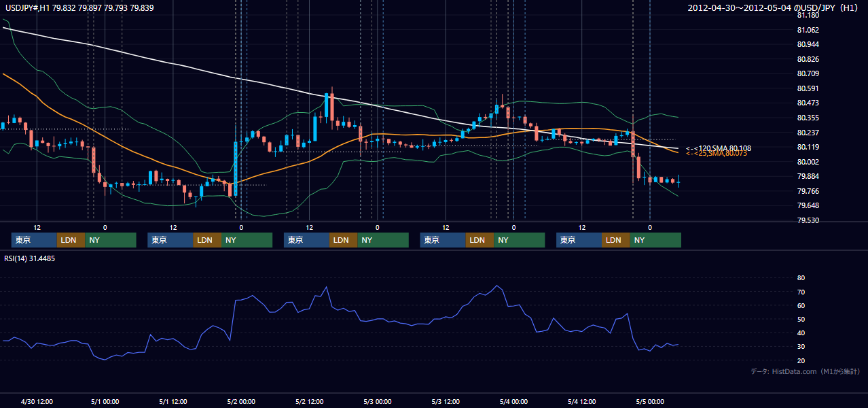Choose the 東京 session block for 5/2
Viewport: 868px width, 408px height.
306,240
